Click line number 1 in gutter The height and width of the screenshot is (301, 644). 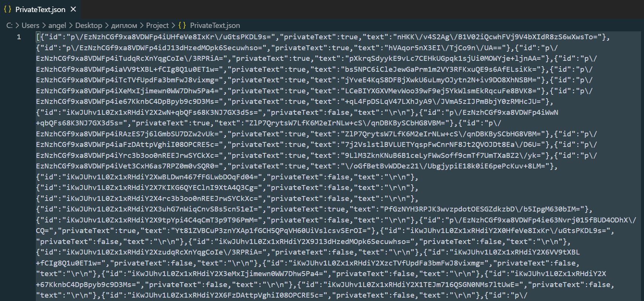click(x=19, y=37)
